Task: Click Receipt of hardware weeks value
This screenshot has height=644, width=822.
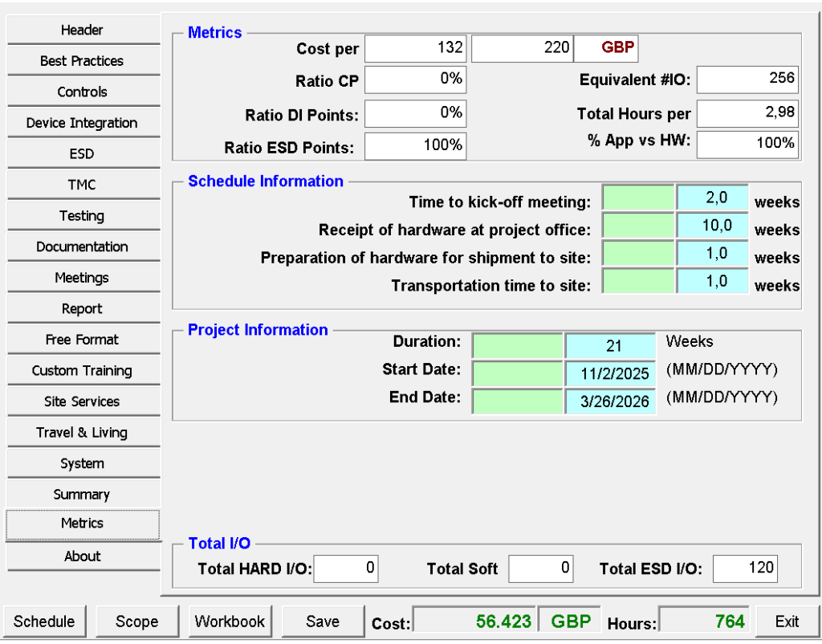Action: (x=712, y=226)
